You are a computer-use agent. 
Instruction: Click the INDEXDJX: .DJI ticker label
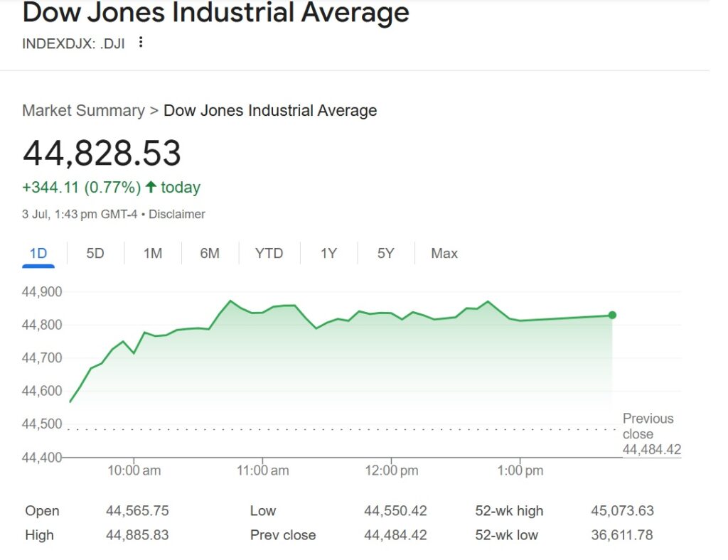coord(73,43)
